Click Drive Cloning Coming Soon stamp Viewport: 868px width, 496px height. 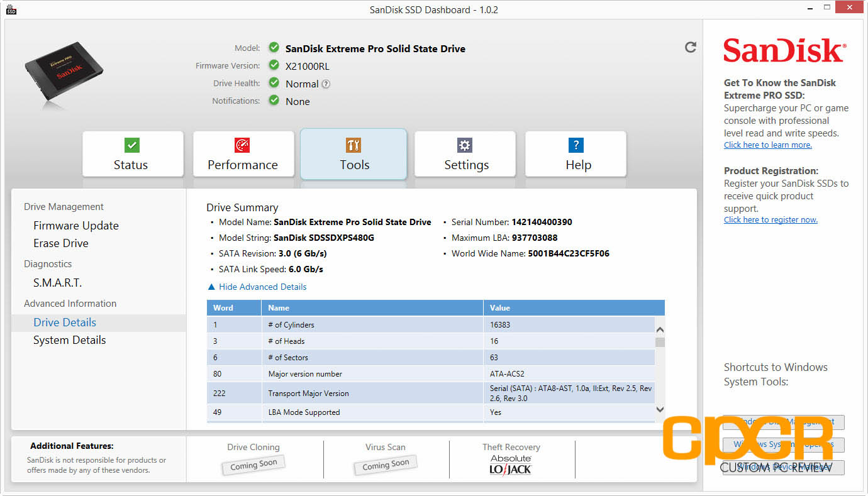pos(253,465)
